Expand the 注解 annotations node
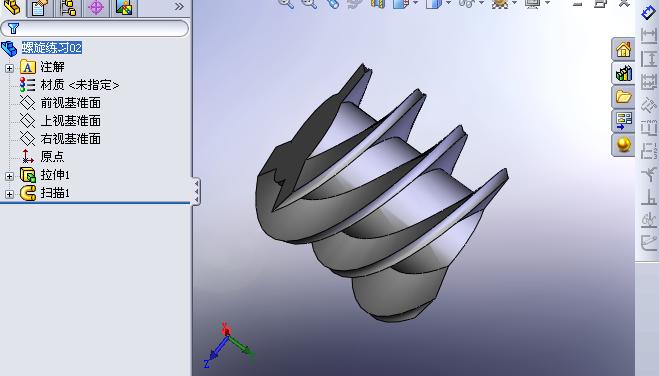Image resolution: width=659 pixels, height=376 pixels. [9, 68]
